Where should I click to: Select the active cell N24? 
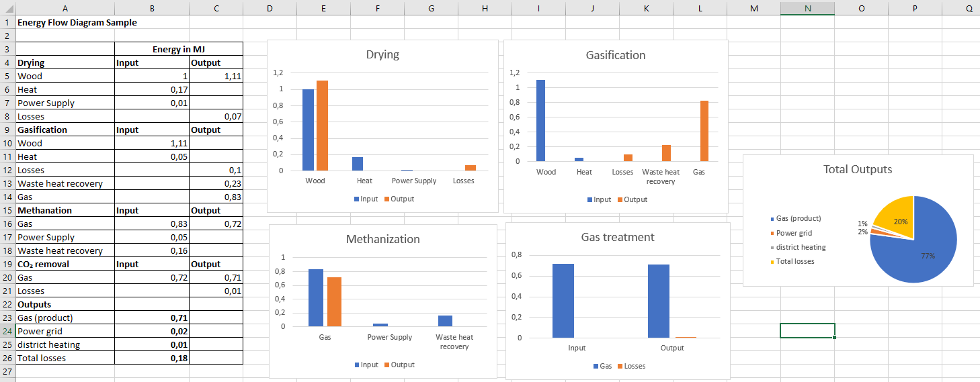pos(807,331)
